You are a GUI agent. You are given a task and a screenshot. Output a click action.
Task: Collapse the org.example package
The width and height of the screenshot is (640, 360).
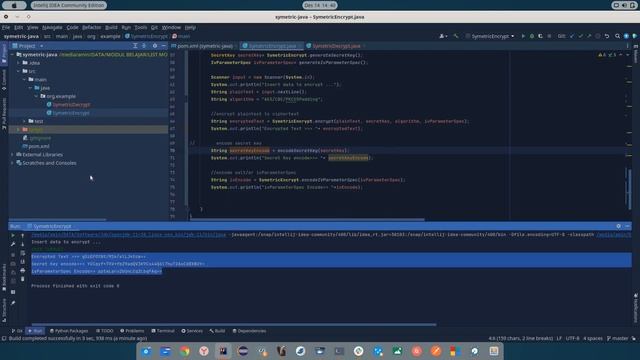coord(36,96)
